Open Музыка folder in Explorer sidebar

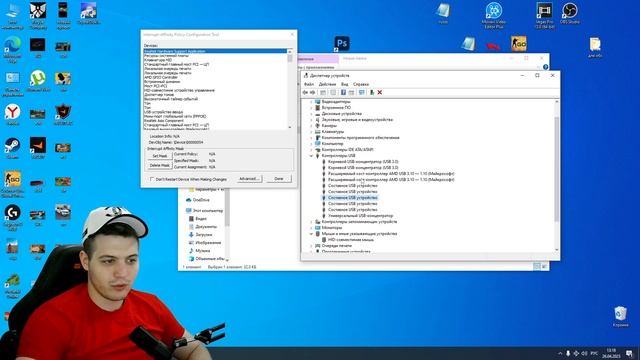pyautogui.click(x=202, y=251)
